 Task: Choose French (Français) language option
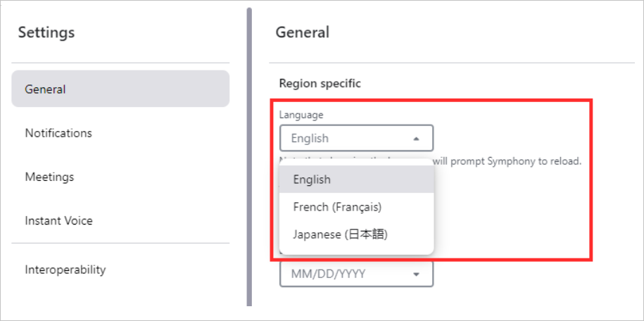[x=357, y=207]
